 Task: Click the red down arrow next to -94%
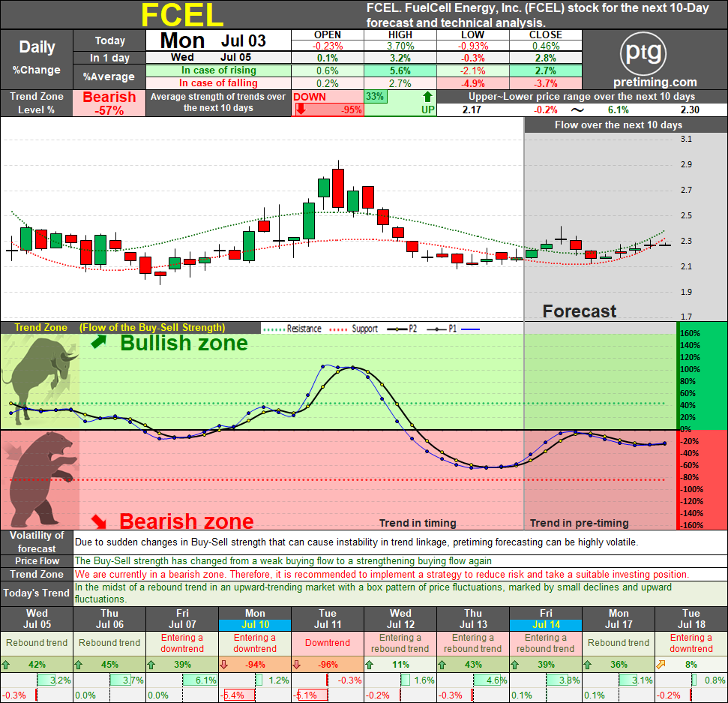pyautogui.click(x=223, y=665)
